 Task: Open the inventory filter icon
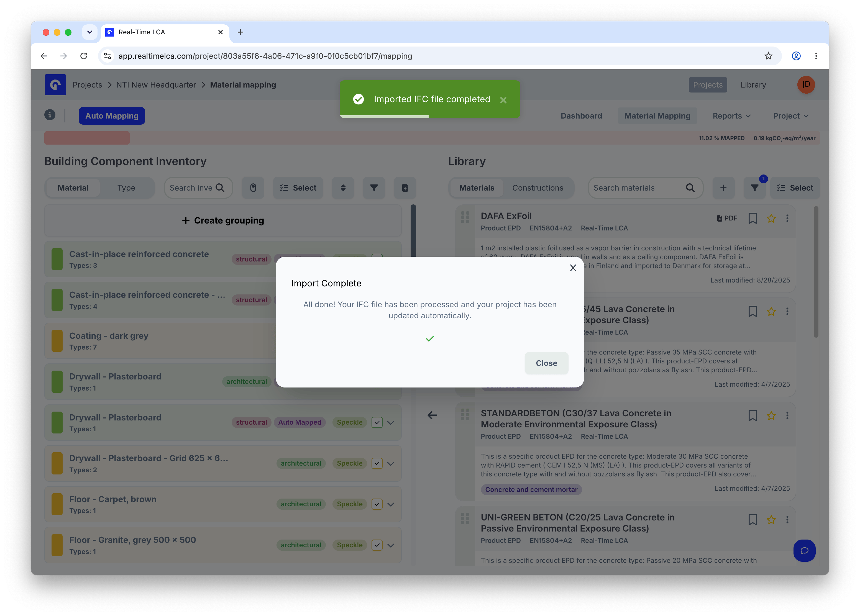[x=374, y=188]
